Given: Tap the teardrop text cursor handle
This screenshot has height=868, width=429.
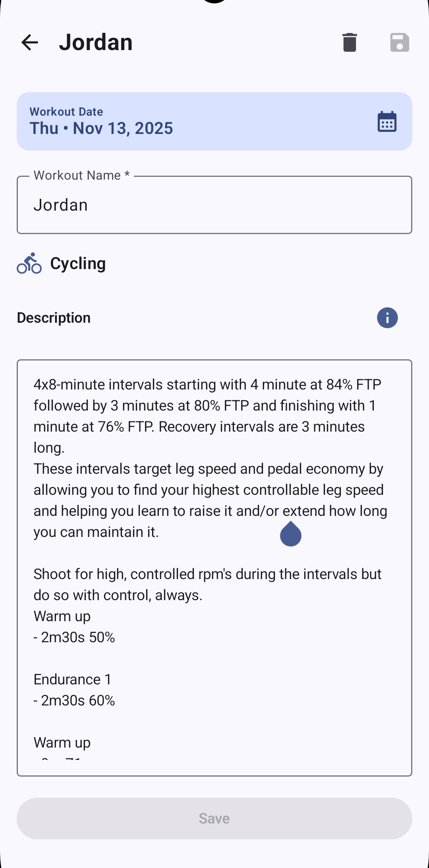Looking at the screenshot, I should pyautogui.click(x=291, y=535).
